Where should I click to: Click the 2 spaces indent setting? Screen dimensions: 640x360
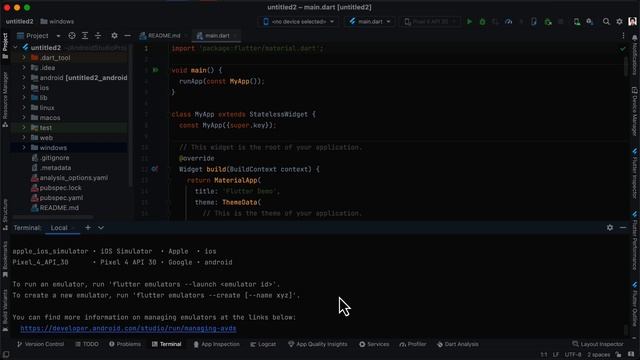[x=598, y=355]
